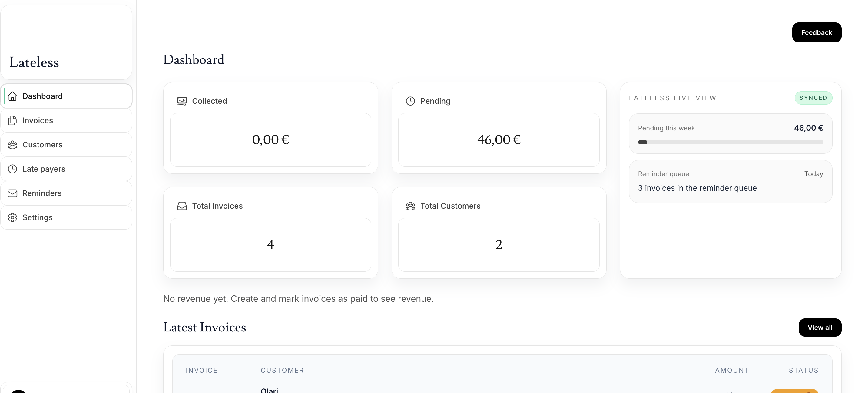
Task: Click View all latest invoices
Action: tap(820, 327)
